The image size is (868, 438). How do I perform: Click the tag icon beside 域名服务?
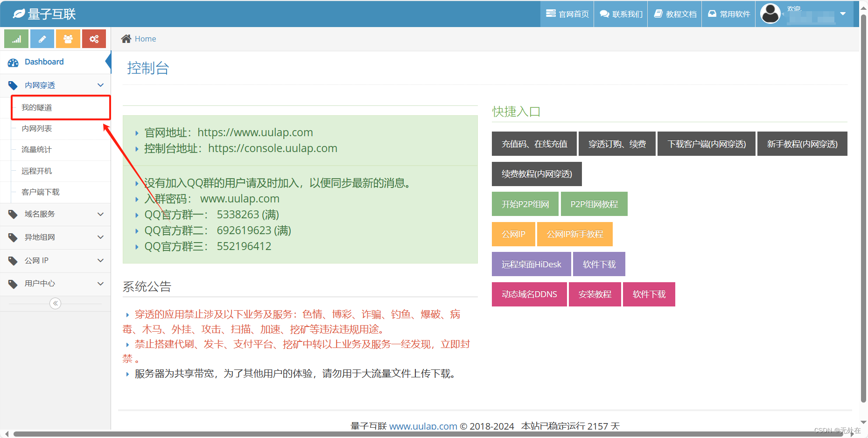coord(13,214)
